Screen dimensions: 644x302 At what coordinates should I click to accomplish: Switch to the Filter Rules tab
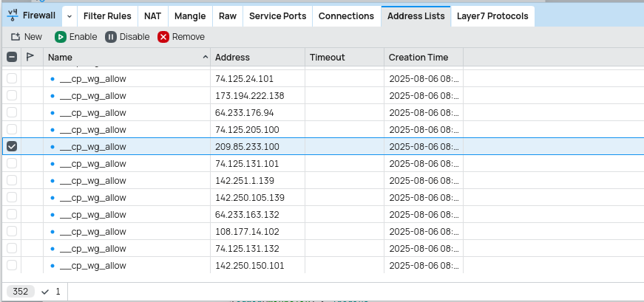tap(108, 16)
